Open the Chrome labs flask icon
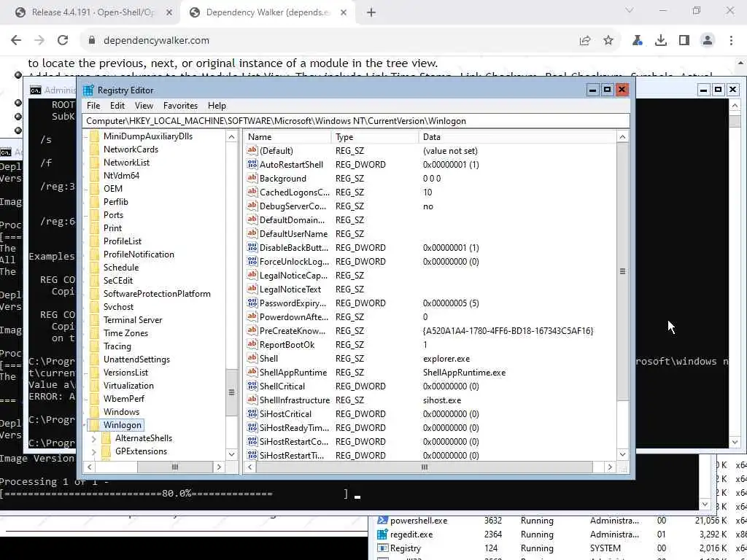 [638, 41]
